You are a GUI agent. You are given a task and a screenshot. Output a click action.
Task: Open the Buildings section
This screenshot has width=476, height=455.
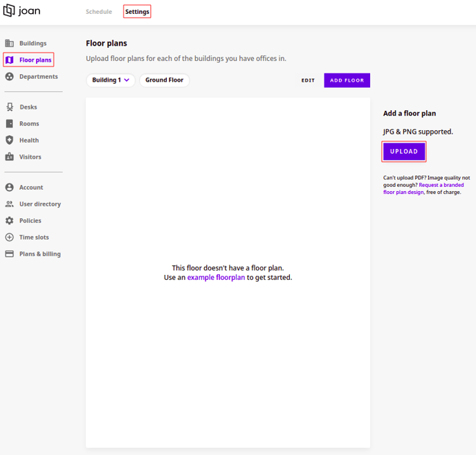pyautogui.click(x=33, y=43)
